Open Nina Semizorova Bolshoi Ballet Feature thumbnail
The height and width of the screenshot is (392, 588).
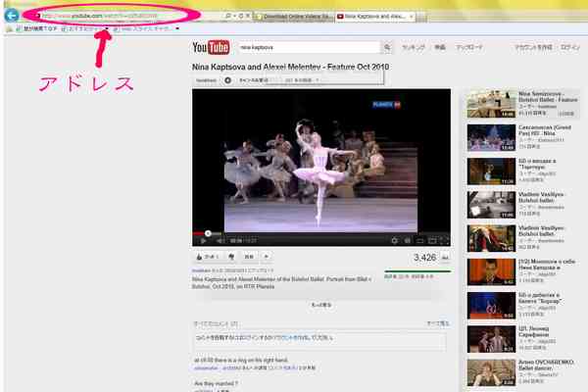click(x=491, y=104)
